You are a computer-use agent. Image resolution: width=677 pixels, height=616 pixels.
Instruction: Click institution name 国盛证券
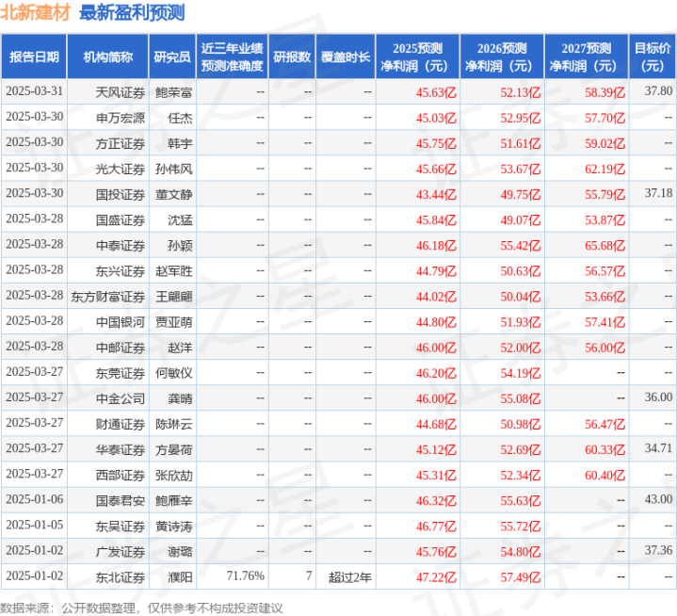[x=120, y=219]
